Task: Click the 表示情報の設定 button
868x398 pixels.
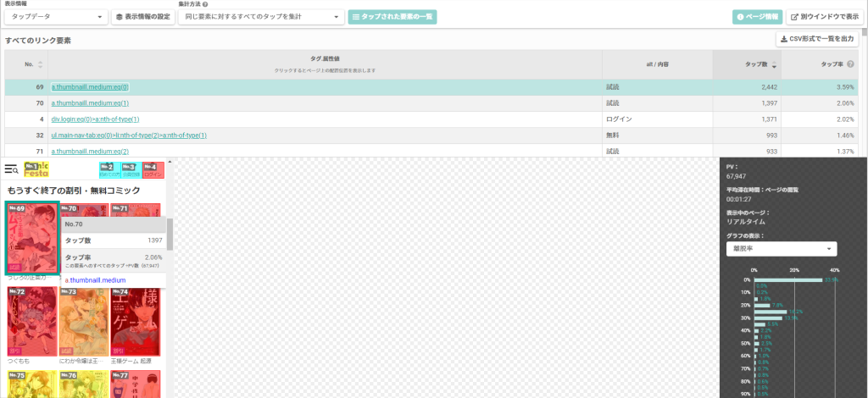Action: pyautogui.click(x=143, y=17)
